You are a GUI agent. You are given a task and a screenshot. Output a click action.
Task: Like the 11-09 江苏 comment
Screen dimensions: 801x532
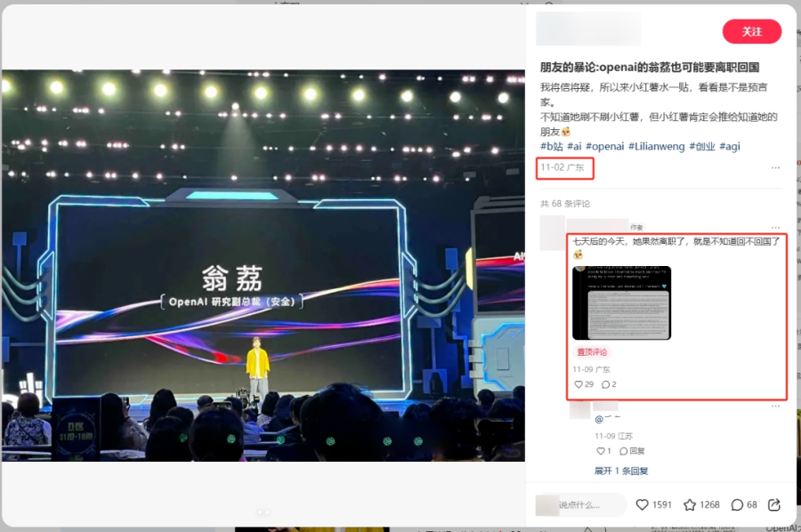603,451
